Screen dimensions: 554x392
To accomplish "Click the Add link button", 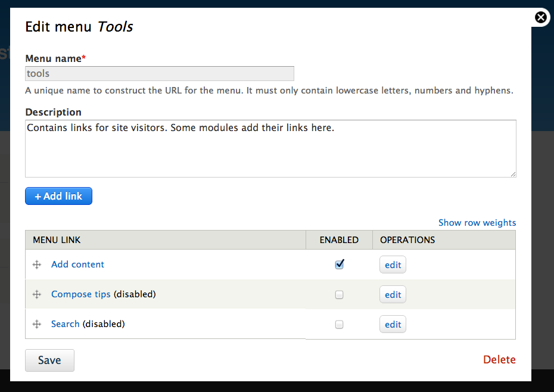I will [58, 196].
